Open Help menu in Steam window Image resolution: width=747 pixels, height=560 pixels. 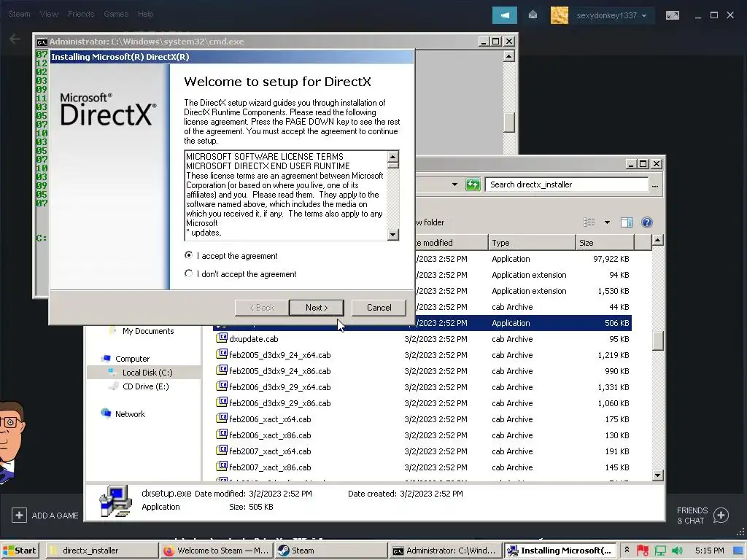click(145, 15)
